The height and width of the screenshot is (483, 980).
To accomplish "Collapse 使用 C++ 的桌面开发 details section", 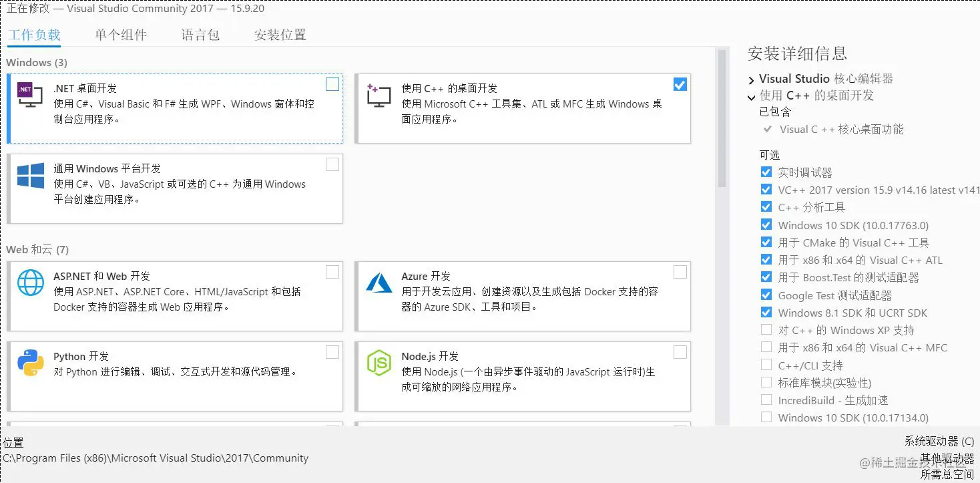I will point(752,97).
